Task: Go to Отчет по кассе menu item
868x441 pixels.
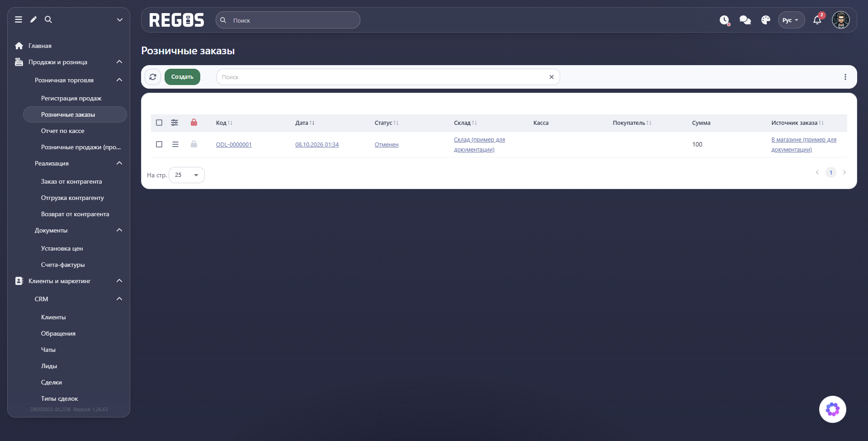Action: coord(63,131)
